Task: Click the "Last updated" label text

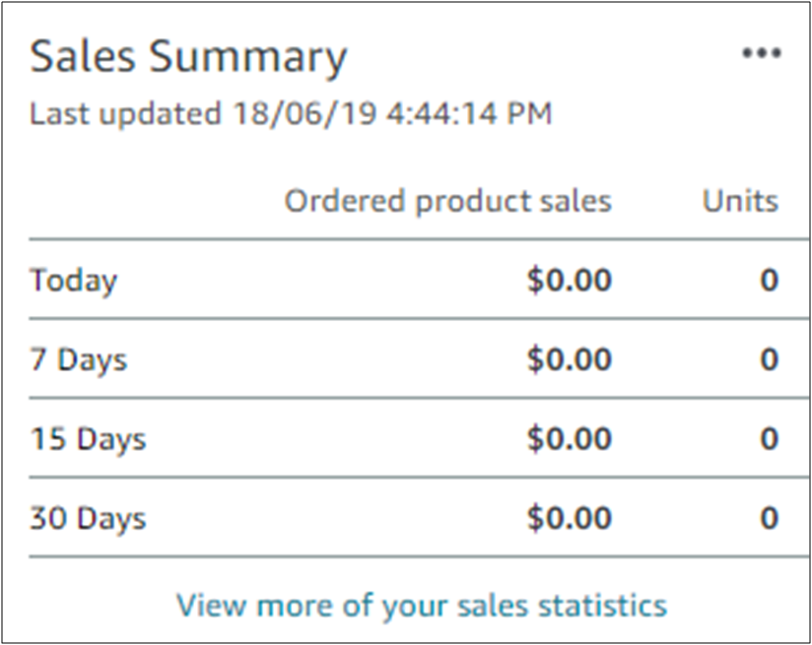Action: tap(126, 114)
